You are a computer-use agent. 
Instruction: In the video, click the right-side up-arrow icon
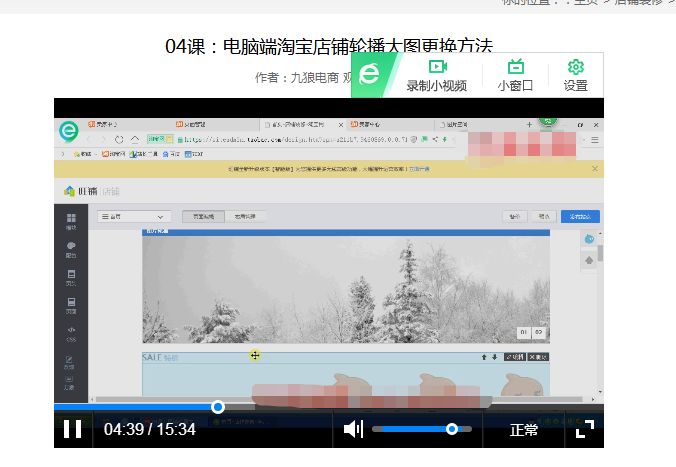click(589, 260)
